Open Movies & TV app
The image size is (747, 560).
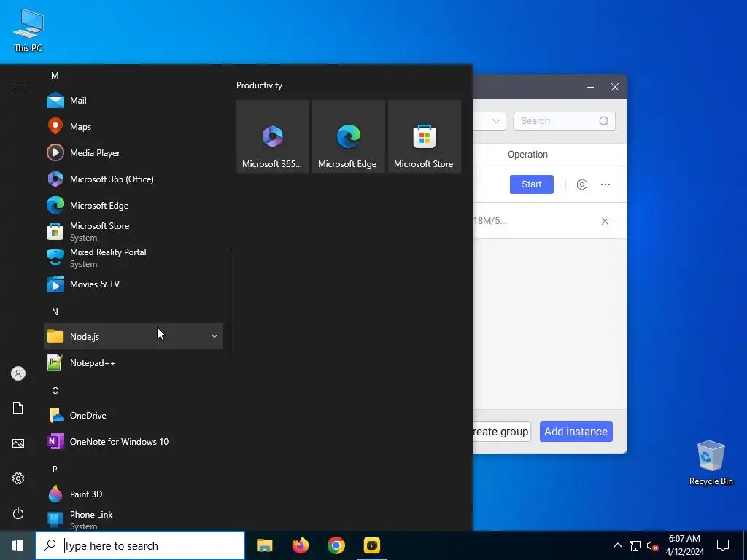click(x=133, y=284)
